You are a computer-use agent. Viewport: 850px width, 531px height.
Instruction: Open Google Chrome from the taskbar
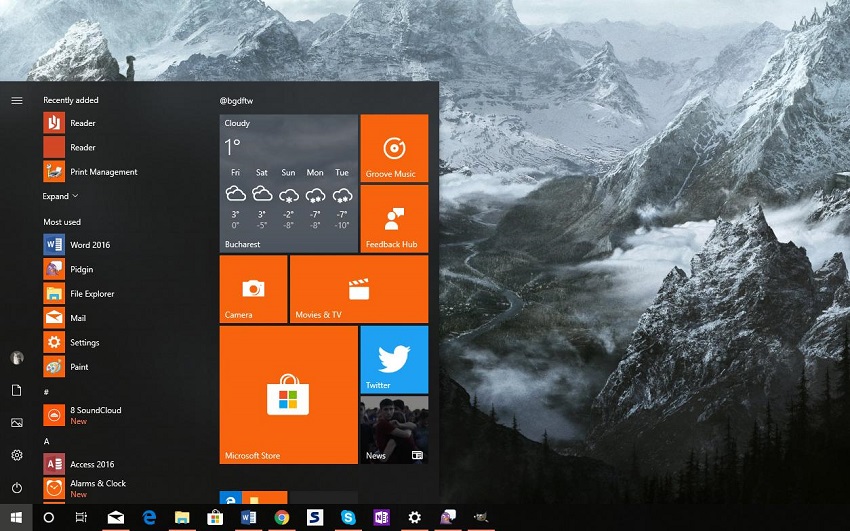[282, 517]
